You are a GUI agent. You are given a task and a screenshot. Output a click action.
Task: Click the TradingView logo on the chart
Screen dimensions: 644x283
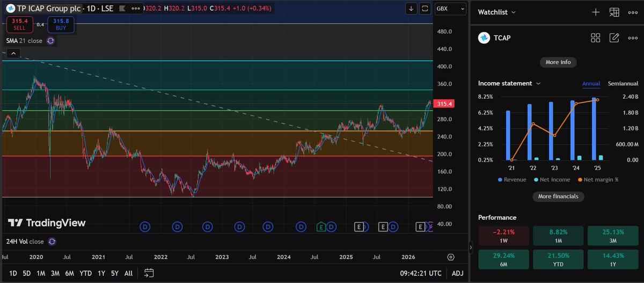(x=47, y=223)
